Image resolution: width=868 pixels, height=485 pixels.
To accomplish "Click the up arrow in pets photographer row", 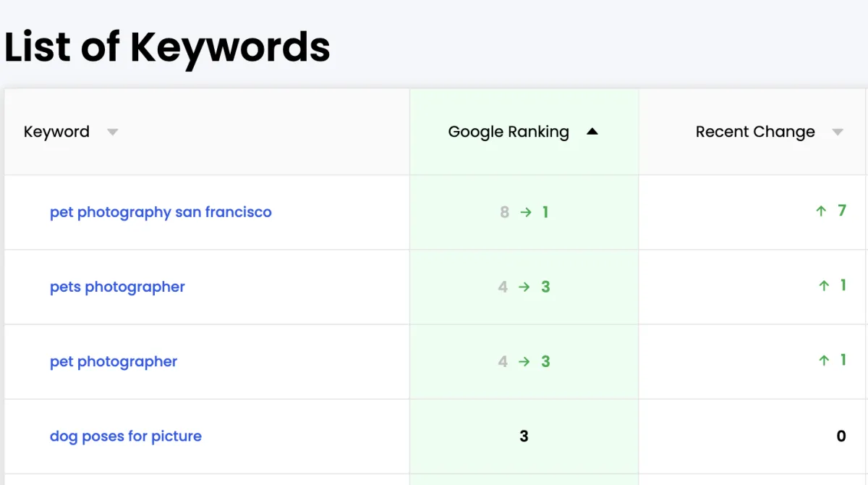I will click(x=824, y=286).
